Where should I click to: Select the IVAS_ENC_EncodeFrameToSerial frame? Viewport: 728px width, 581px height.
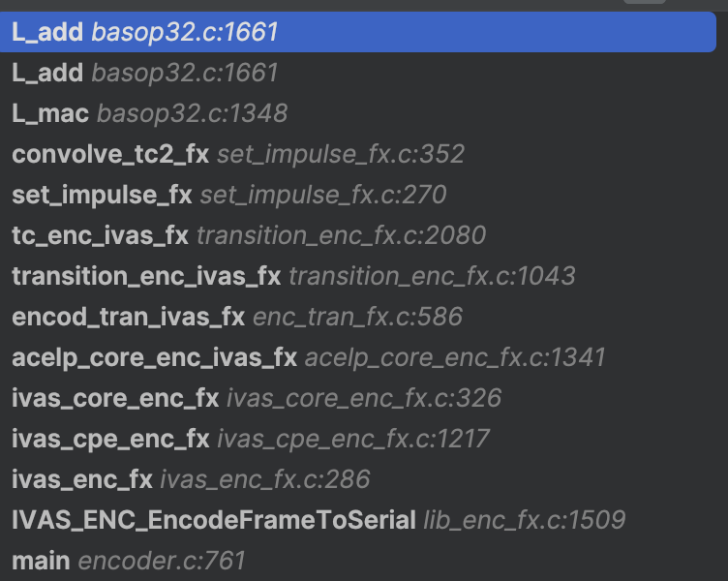click(213, 520)
